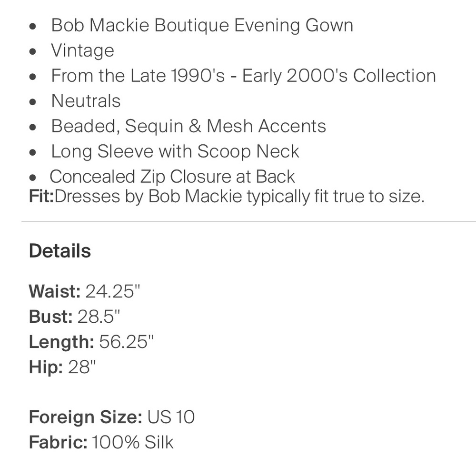Viewport: 476px width, 476px height.
Task: Click the 'Long Sleeve with Scoop Neck' line
Action: [175, 151]
